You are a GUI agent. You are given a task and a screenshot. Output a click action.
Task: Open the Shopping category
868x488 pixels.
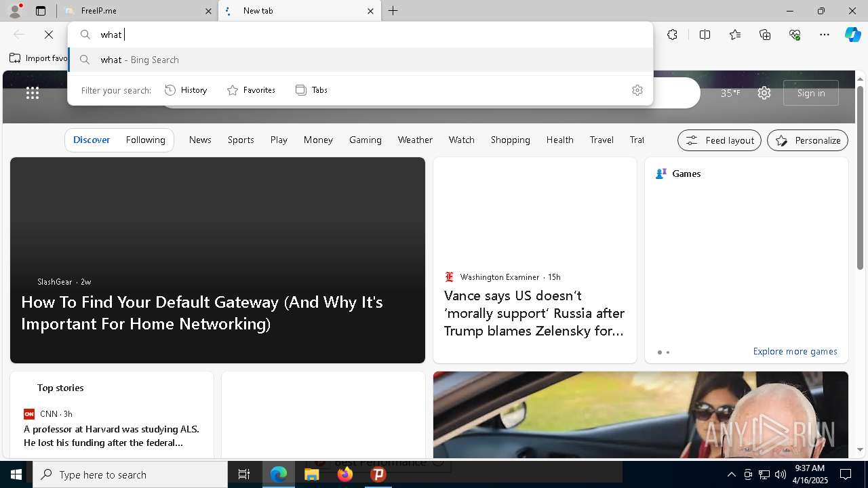point(511,140)
